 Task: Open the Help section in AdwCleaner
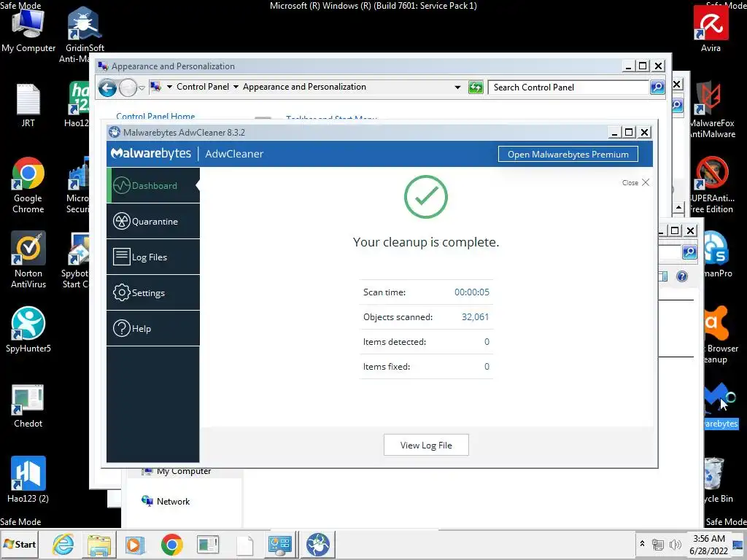(x=153, y=328)
